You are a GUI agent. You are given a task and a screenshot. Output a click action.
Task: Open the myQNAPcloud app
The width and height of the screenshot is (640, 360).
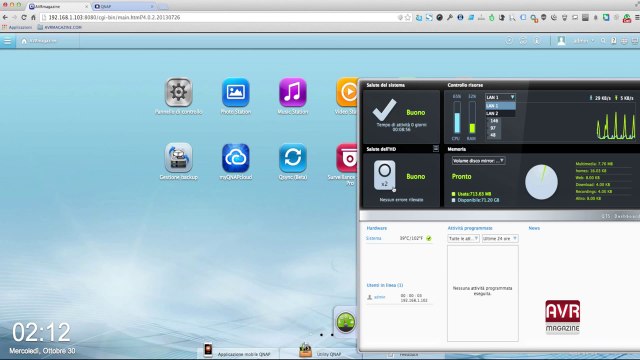pos(236,158)
